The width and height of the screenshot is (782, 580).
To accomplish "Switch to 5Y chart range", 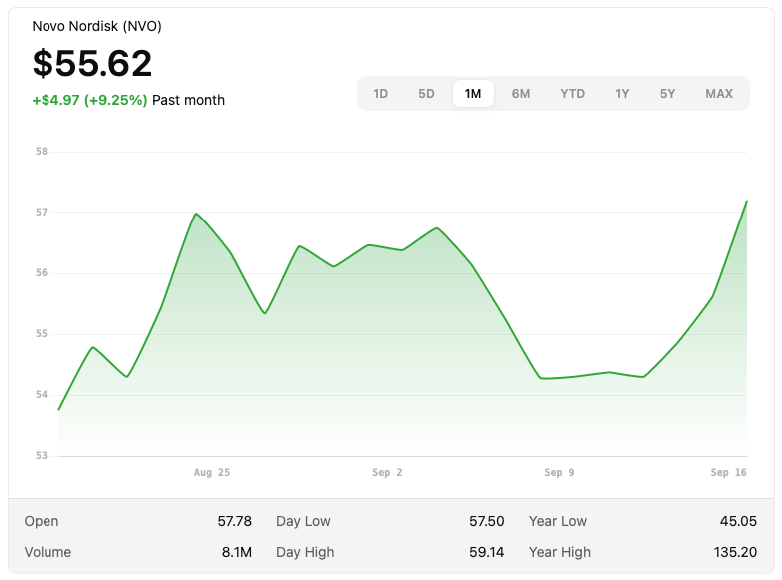I will [667, 94].
